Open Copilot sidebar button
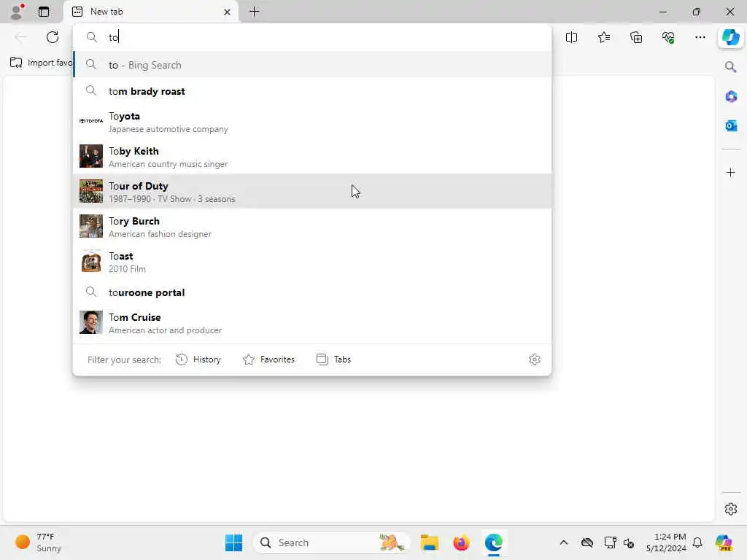 point(730,37)
